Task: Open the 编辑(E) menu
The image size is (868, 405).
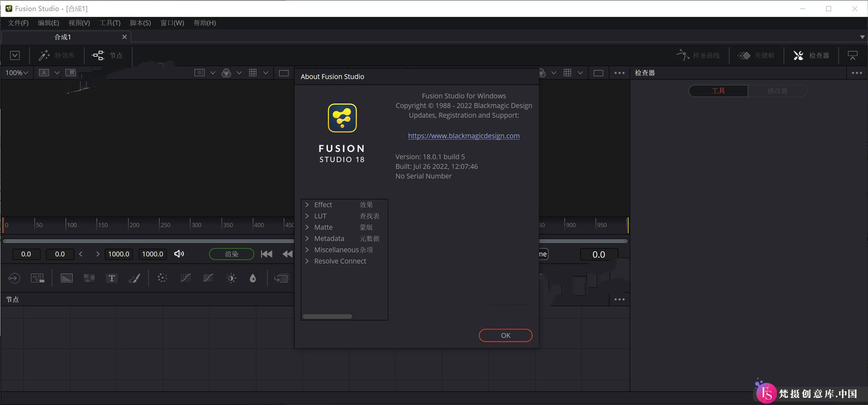Action: coord(48,23)
